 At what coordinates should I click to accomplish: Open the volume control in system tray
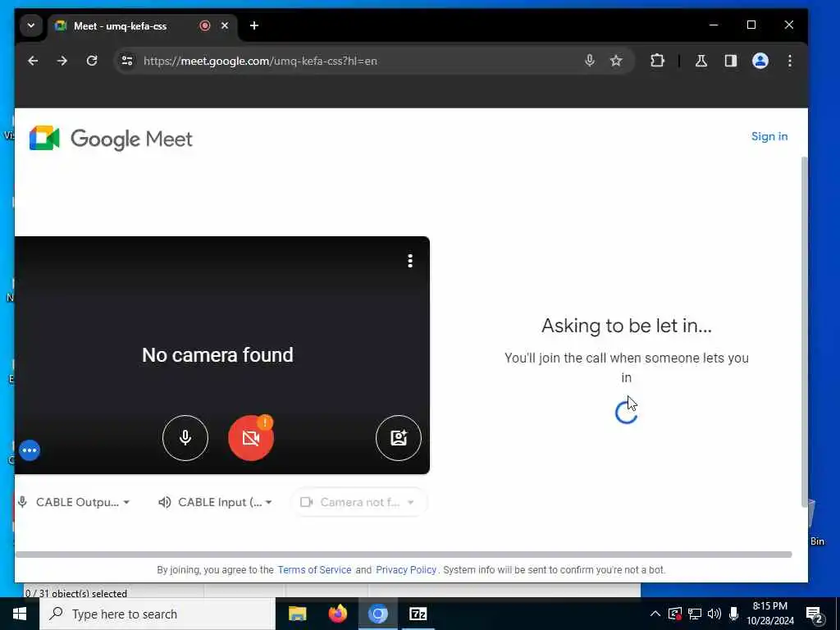click(x=714, y=614)
